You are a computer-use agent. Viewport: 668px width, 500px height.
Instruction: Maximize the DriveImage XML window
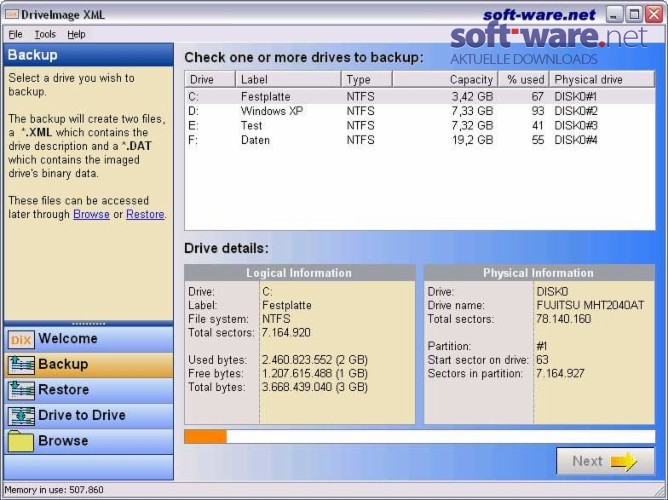(634, 15)
